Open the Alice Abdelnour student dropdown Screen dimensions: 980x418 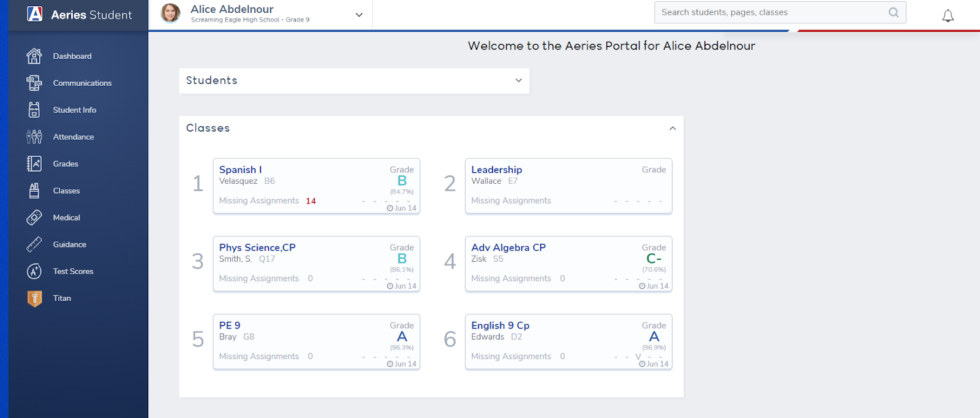pos(359,15)
